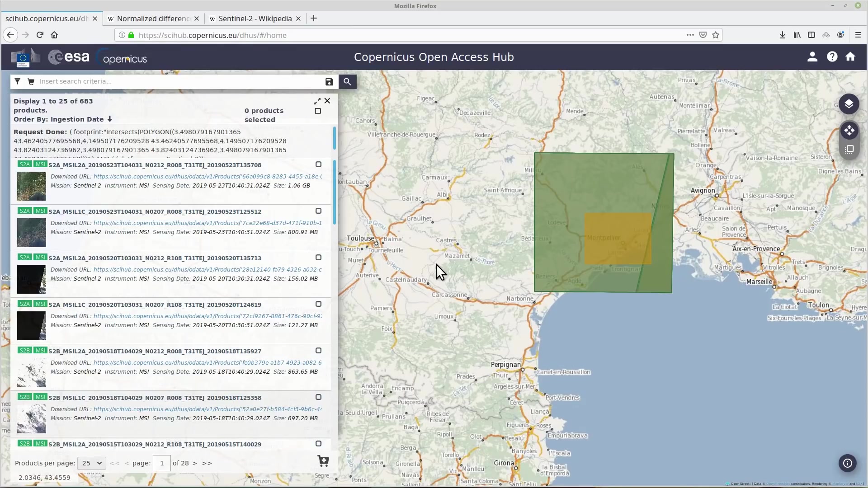
Task: Click the expand results panel icon
Action: 316,101
